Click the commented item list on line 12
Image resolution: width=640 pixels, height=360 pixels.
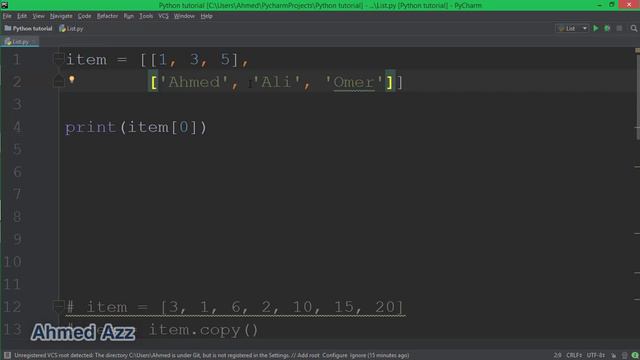click(235, 307)
